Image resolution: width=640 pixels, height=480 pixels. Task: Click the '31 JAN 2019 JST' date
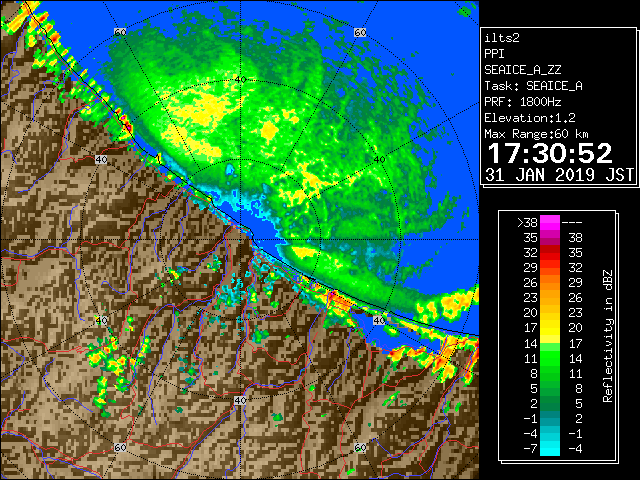click(560, 175)
